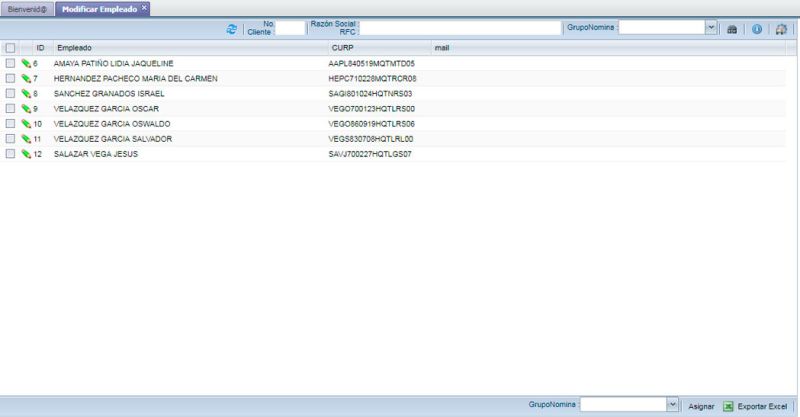Click the binoculars search icon
Screen dimensions: 800x417
[x=732, y=29]
